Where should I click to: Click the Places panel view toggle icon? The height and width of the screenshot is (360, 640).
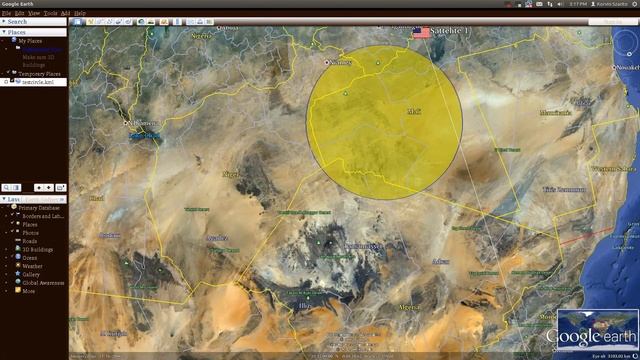(16, 188)
